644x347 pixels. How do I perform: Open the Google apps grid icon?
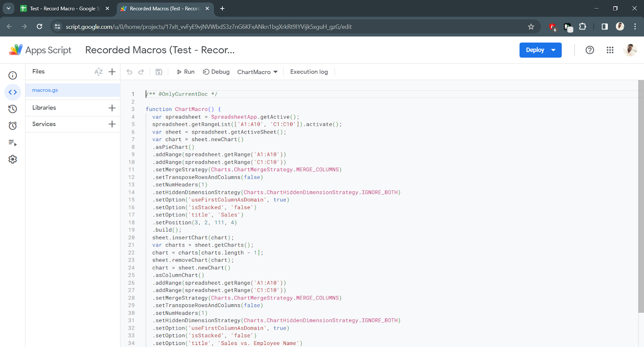point(610,50)
